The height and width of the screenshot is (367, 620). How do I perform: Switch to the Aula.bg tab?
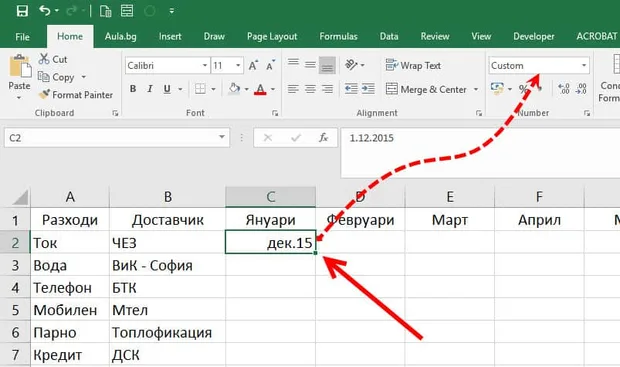tap(121, 36)
